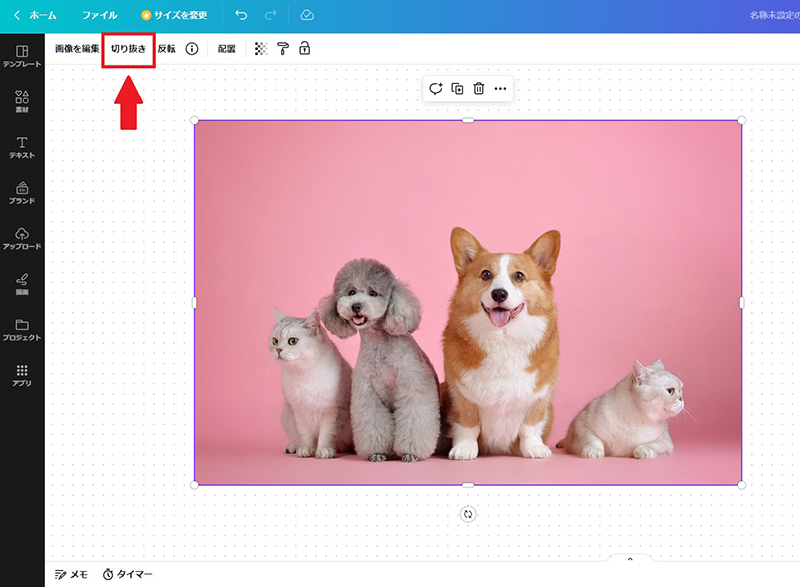
Task: Select the copy style paint roller icon
Action: pos(281,48)
